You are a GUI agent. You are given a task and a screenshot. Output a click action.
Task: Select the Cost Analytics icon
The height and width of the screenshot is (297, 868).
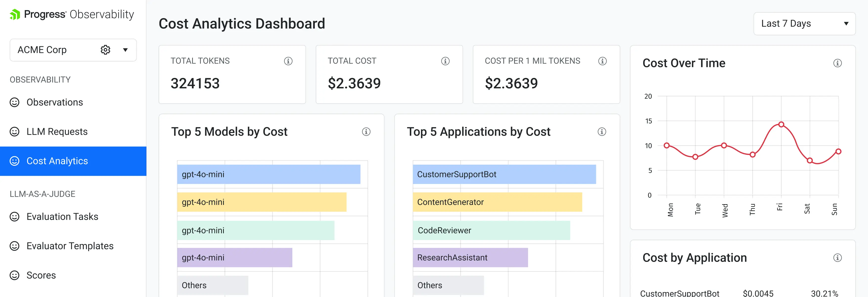tap(14, 161)
